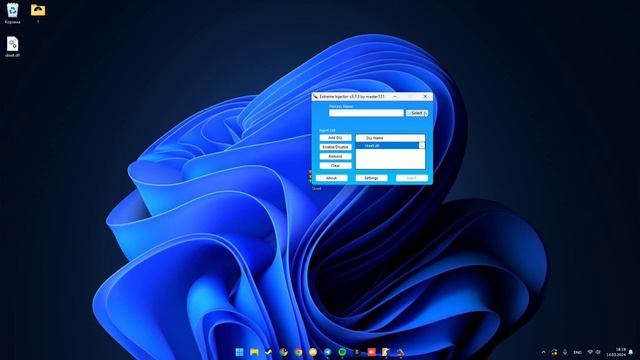The image size is (640, 360).
Task: Minimize the Extreme Injector window
Action: [x=395, y=97]
